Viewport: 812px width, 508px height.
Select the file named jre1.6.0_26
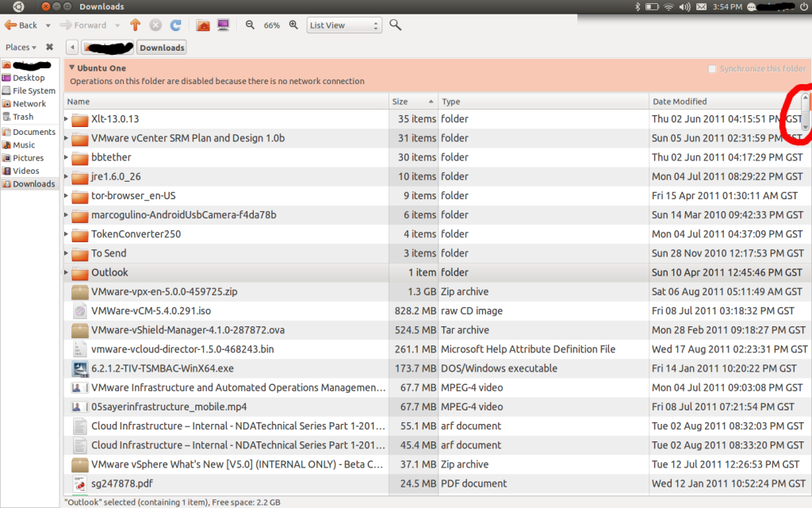point(116,177)
